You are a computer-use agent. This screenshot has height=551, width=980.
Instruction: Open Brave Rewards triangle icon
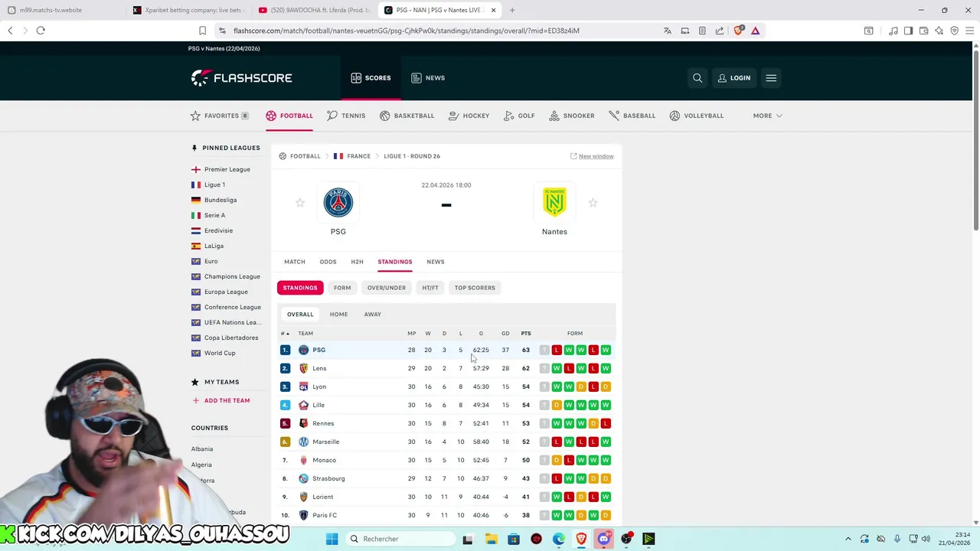(x=755, y=31)
